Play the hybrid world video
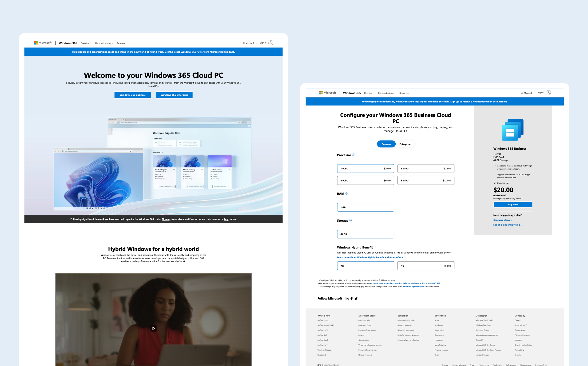The width and height of the screenshot is (588, 366). (153, 328)
